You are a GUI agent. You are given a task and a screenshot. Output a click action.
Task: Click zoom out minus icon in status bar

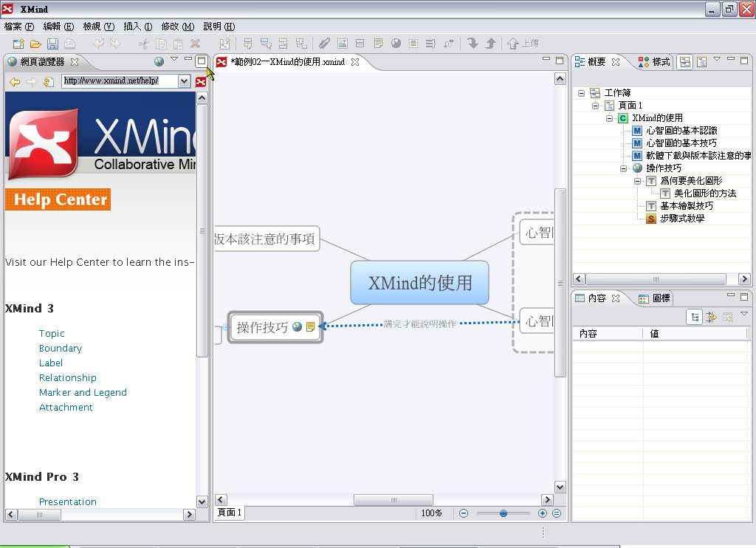[x=464, y=513]
